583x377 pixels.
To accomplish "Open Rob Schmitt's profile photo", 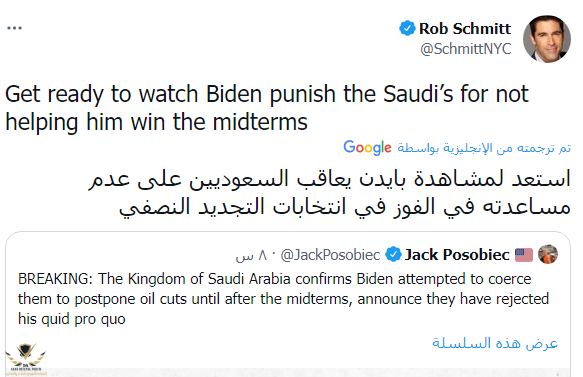I will coord(547,39).
